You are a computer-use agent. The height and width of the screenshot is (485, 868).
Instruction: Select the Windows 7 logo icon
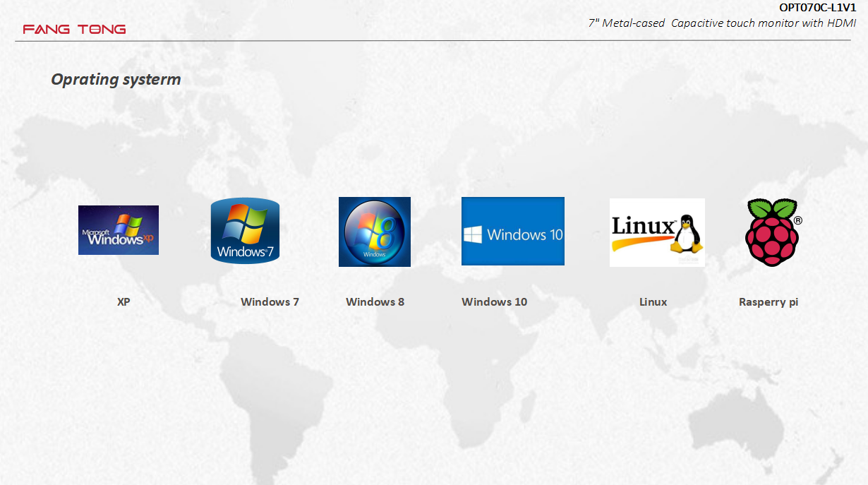point(245,231)
